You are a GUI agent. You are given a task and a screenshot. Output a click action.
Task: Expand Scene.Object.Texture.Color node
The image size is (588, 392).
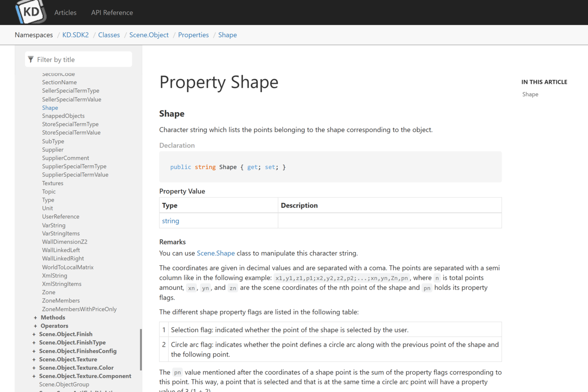pos(34,367)
